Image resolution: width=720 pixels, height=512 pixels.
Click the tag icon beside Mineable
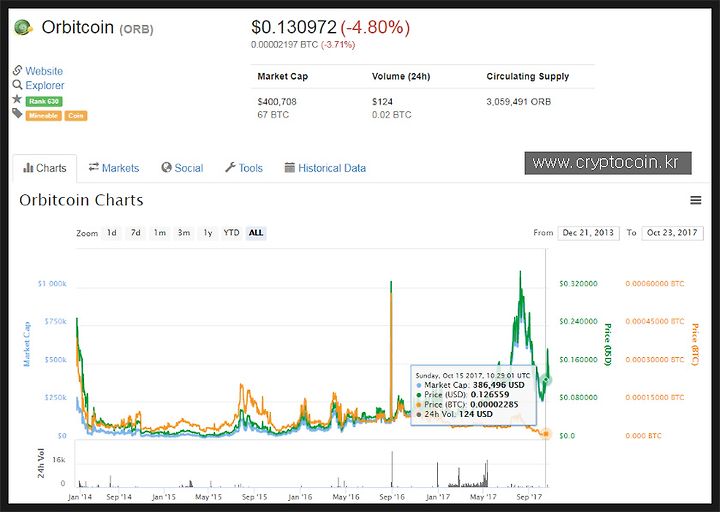[17, 113]
